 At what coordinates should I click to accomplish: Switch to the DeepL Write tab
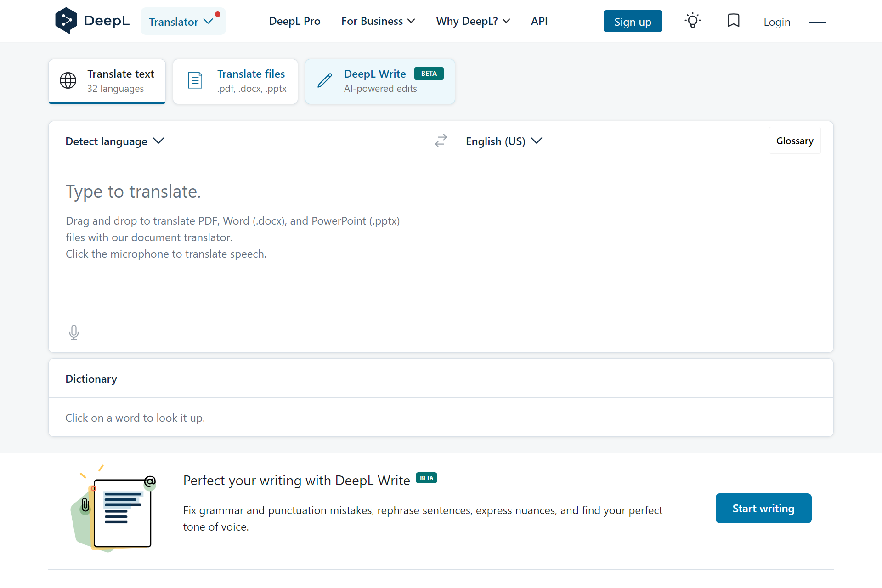point(380,81)
